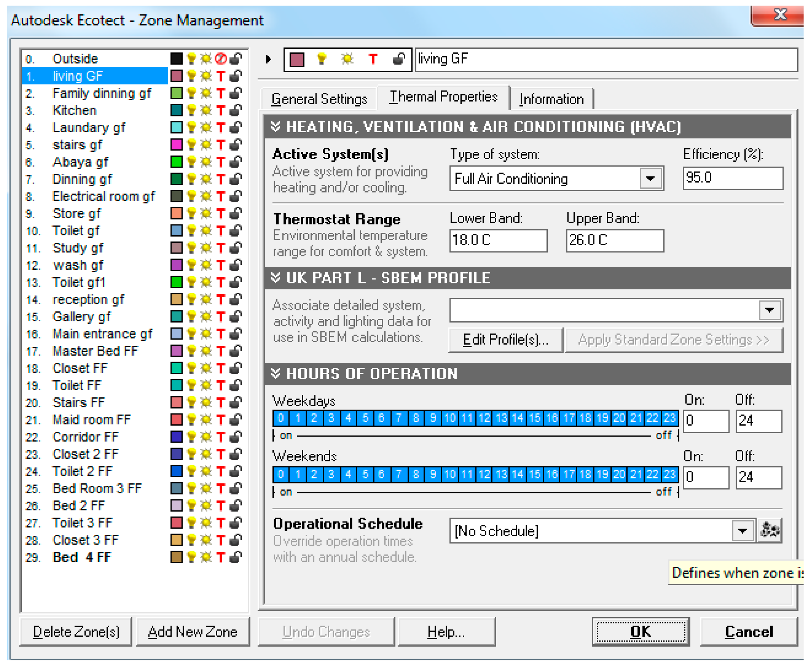Click the lock icon on the Outside zone

[x=235, y=59]
